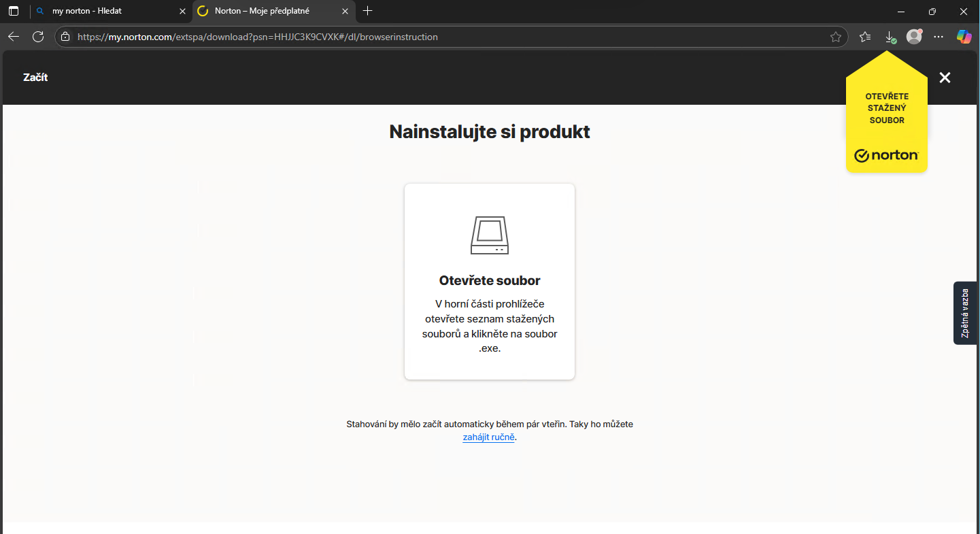Refresh the current page
This screenshot has width=980, height=534.
pyautogui.click(x=38, y=37)
